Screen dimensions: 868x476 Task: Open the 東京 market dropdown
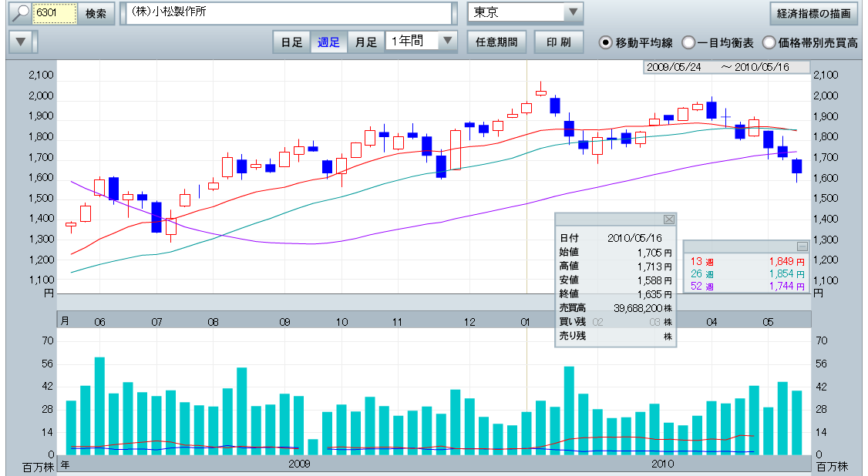click(x=572, y=13)
